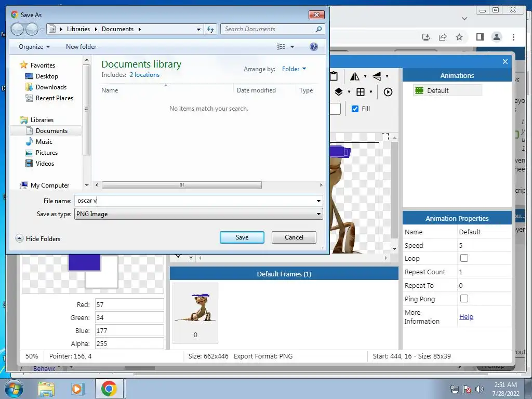Select Videos library in navigation pane

click(45, 164)
